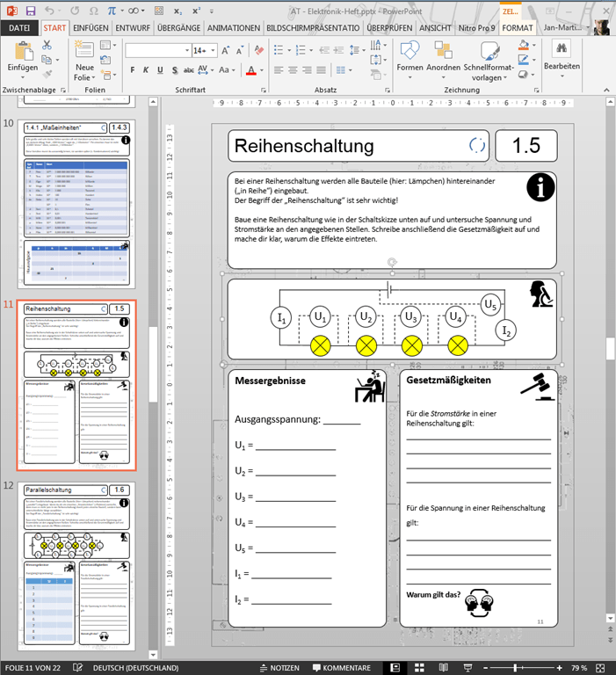This screenshot has width=616, height=675.
Task: Click the Redo icon in quick access toolbar
Action: (75, 11)
